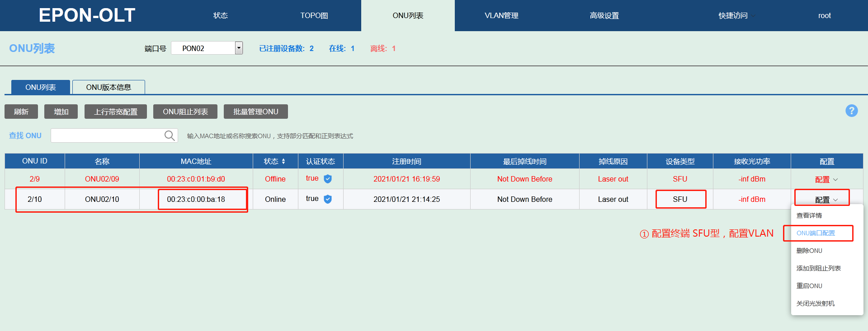Select ONU端口配置 from the menu
The width and height of the screenshot is (868, 331).
[x=816, y=233]
